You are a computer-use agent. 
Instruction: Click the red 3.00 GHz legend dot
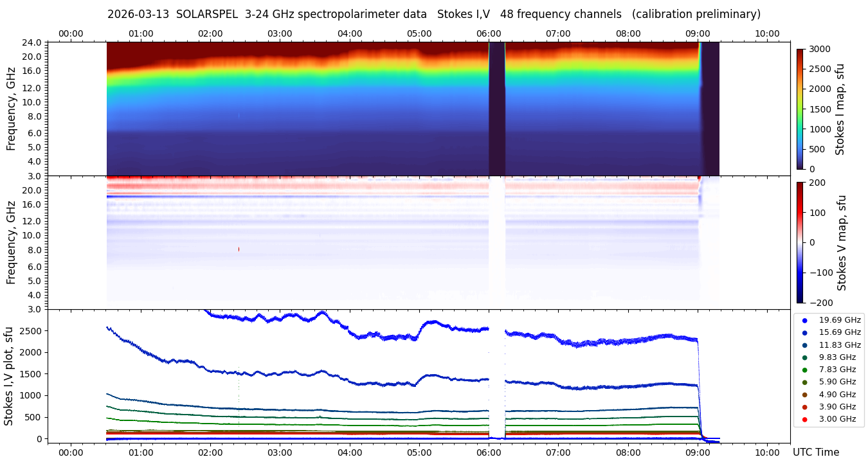pos(804,419)
